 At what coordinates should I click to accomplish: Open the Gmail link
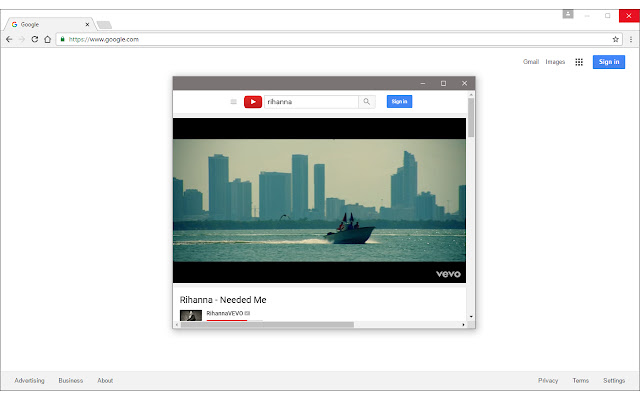[x=531, y=62]
